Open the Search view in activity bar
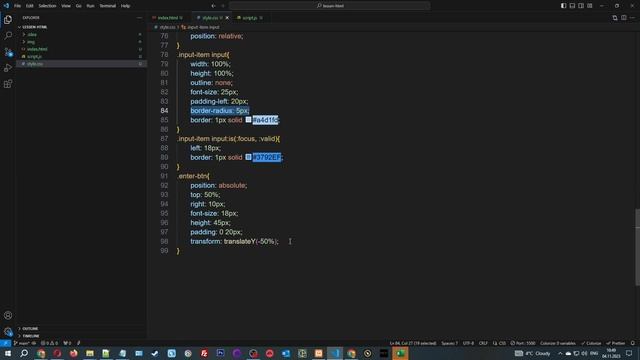Viewport: 640px width, 360px height. [8, 36]
